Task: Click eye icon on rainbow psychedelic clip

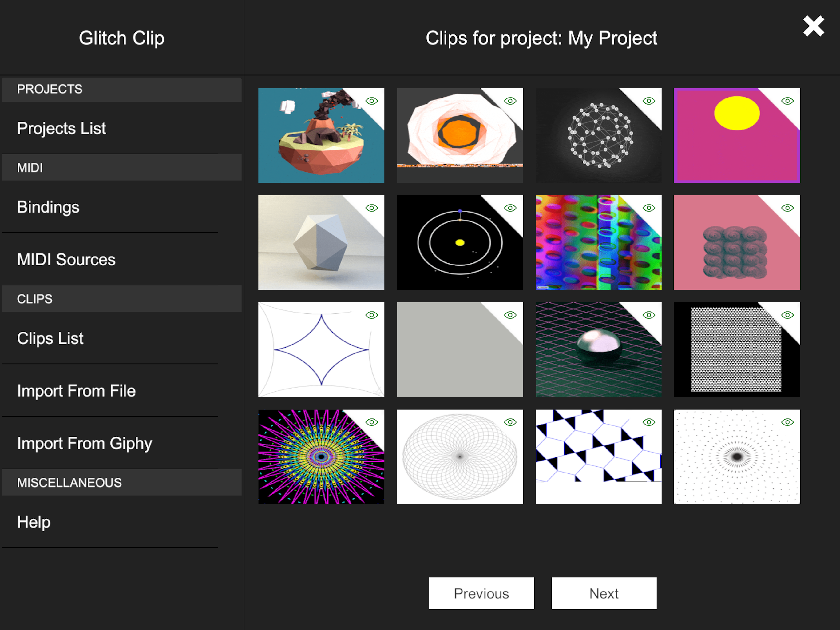Action: tap(649, 208)
